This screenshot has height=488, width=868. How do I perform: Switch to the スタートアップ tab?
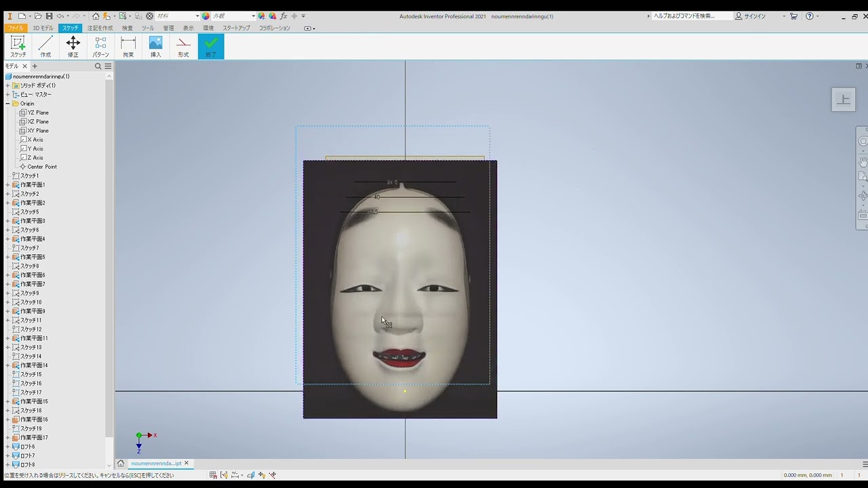pyautogui.click(x=236, y=28)
